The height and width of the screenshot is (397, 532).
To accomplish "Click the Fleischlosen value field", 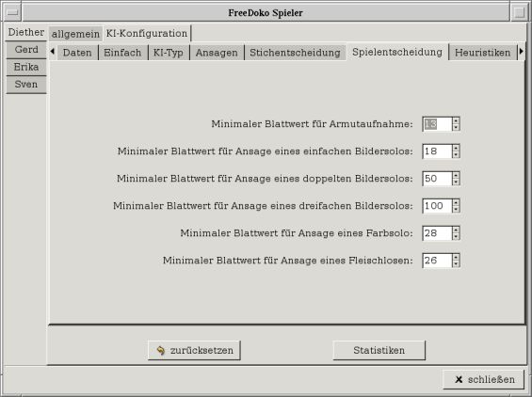I will coord(437,261).
